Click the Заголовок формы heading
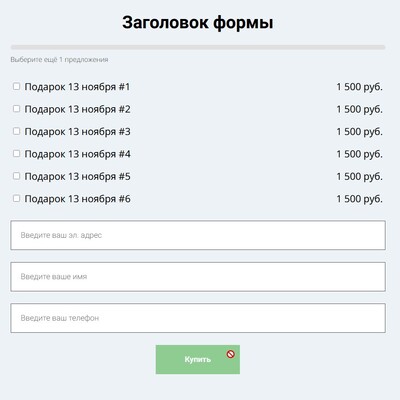This screenshot has width=400, height=400. pyautogui.click(x=198, y=23)
